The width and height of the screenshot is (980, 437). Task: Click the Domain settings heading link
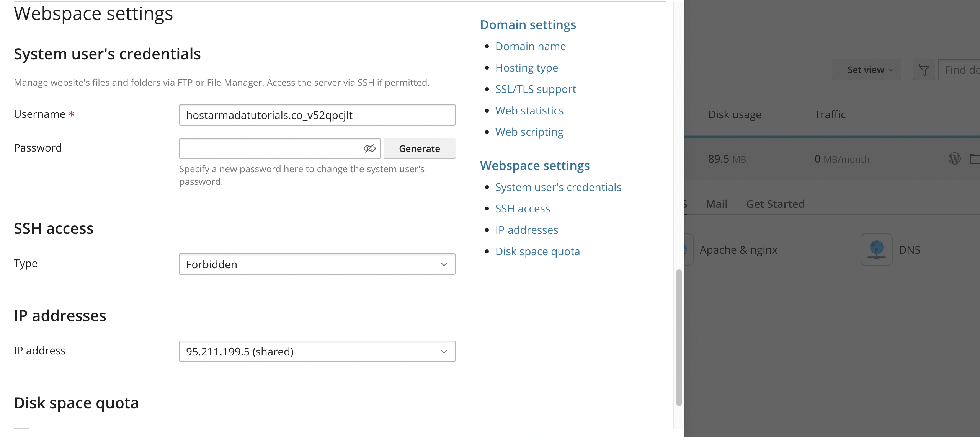tap(528, 25)
